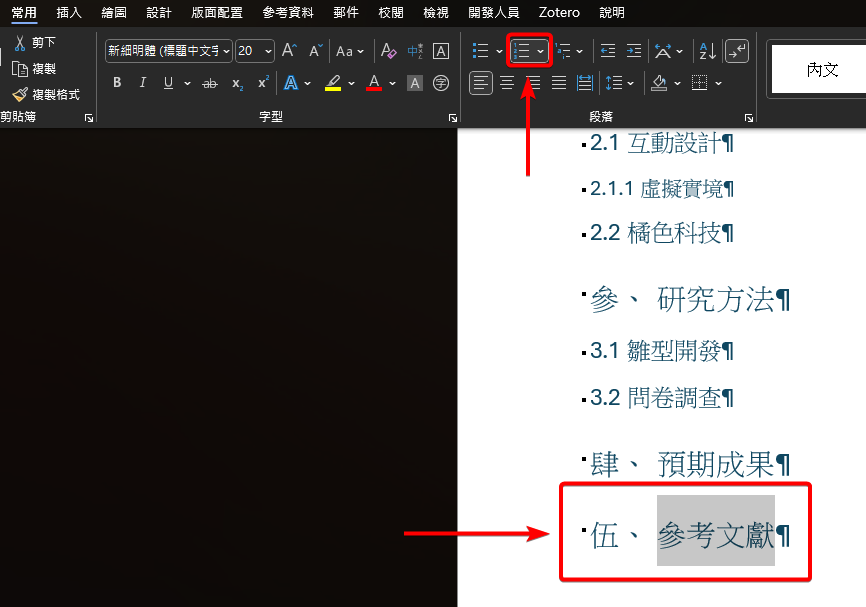Open the font name dropdown
Image resolution: width=866 pixels, height=607 pixels.
(x=227, y=51)
